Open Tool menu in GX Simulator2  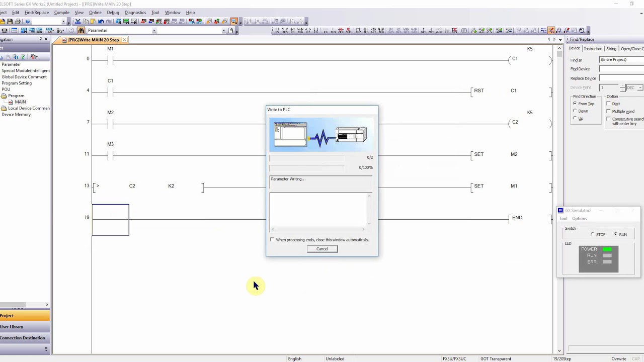[x=563, y=219]
